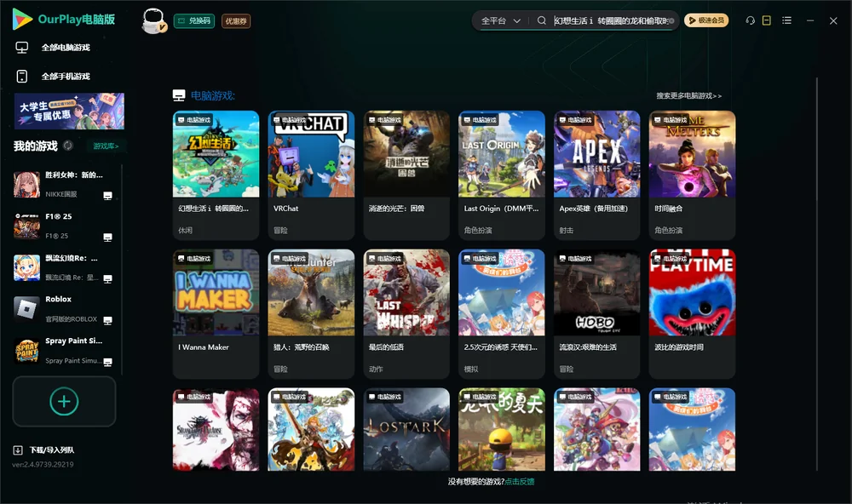Open the 优惠券 coupon button

[x=236, y=21]
